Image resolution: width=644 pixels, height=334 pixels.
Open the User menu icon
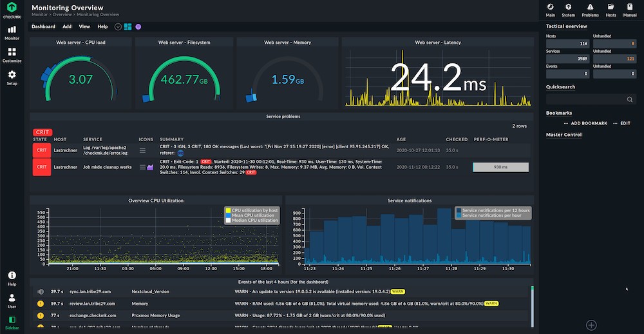click(x=12, y=300)
